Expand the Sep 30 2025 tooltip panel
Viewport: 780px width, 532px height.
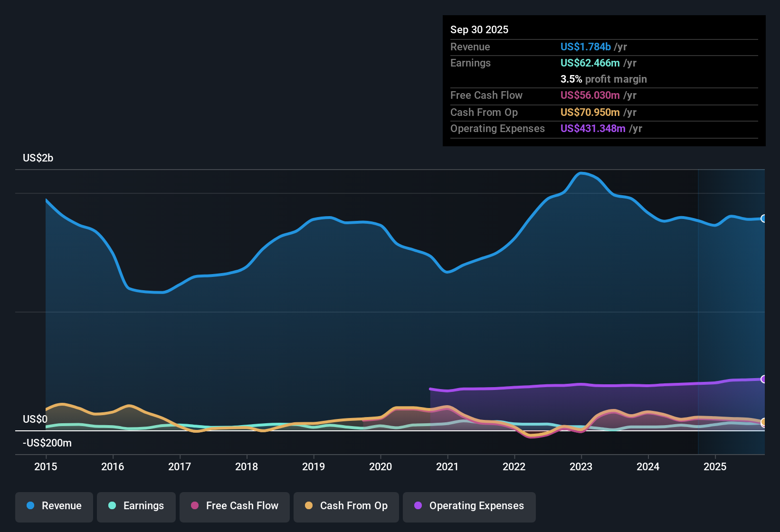point(479,29)
